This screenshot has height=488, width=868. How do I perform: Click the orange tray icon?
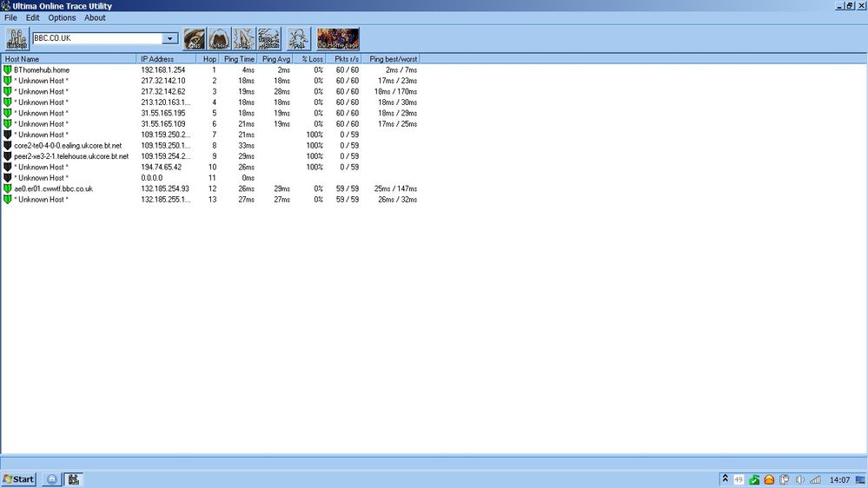tap(769, 479)
